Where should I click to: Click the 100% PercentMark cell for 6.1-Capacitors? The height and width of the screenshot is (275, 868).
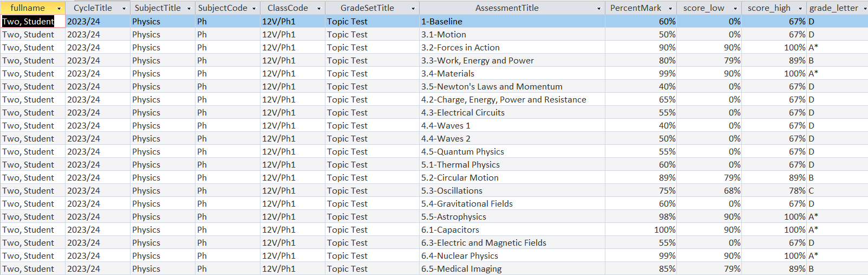point(664,230)
